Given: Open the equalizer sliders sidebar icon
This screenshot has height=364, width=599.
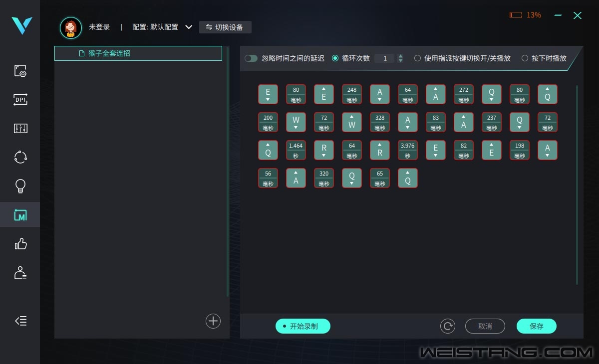Looking at the screenshot, I should click(x=20, y=129).
